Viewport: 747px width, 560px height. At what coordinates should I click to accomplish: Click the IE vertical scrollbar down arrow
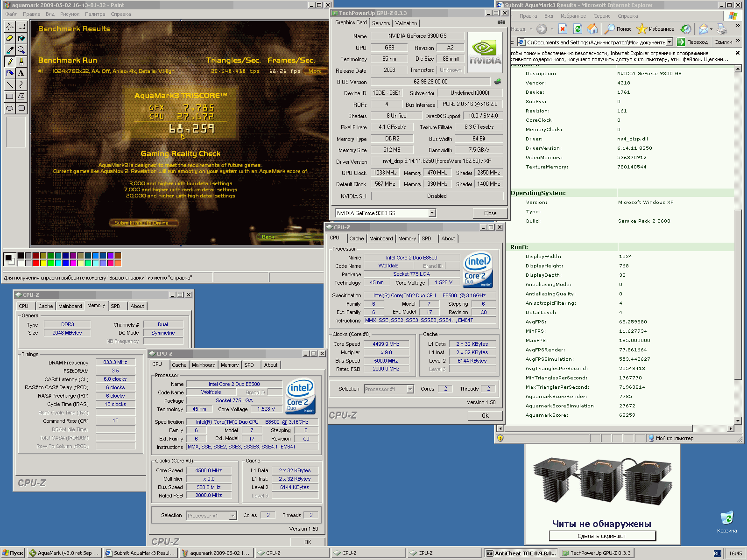pyautogui.click(x=738, y=421)
